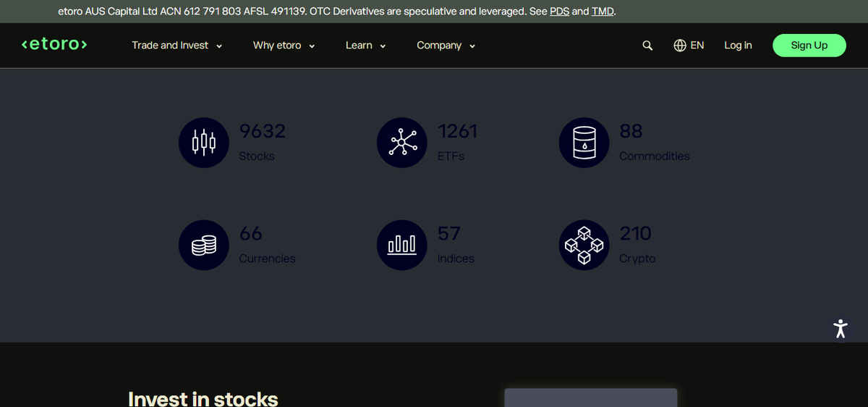Click the chevron beside Trade and Invest
Image resolution: width=868 pixels, height=407 pixels.
[x=218, y=46]
